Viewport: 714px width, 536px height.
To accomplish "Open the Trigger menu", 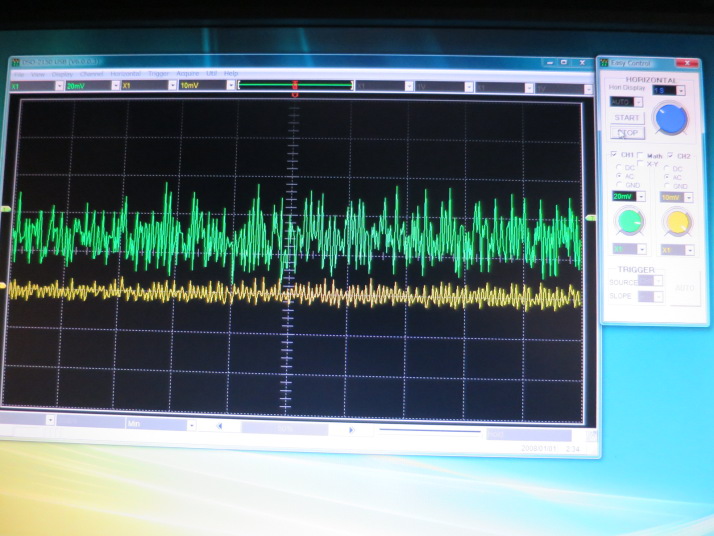I will pos(158,74).
